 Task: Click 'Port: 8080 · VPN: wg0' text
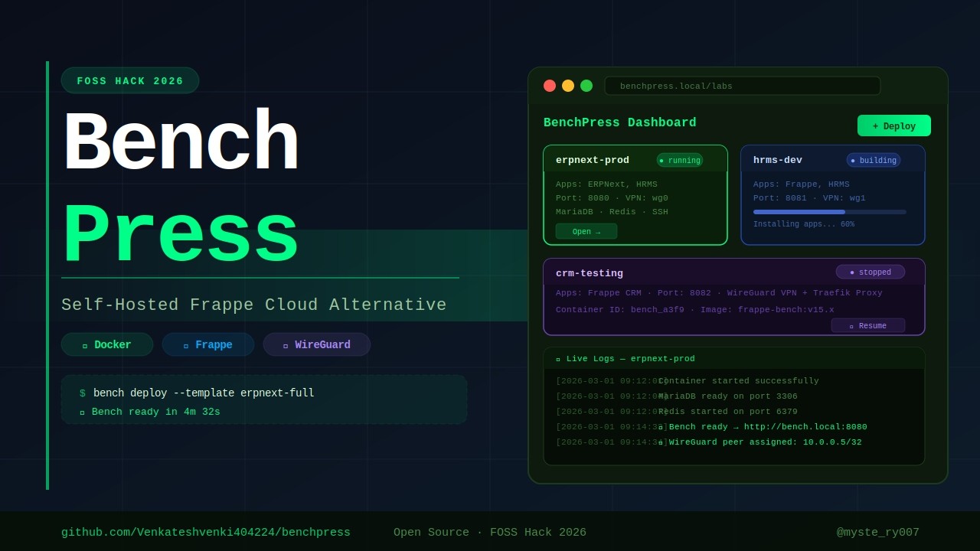(x=612, y=197)
